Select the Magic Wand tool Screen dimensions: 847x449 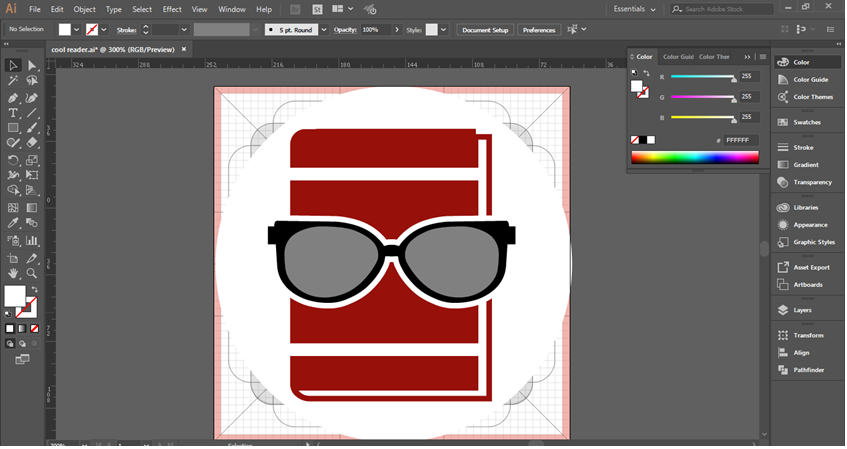coord(13,81)
